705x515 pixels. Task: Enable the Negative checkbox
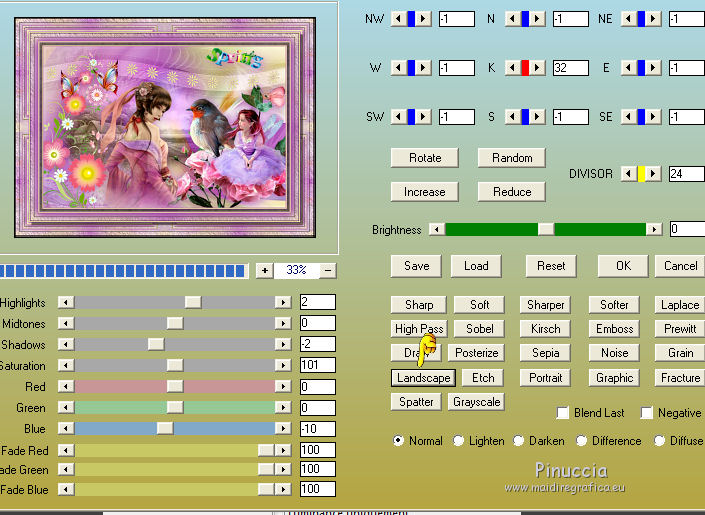tap(647, 413)
